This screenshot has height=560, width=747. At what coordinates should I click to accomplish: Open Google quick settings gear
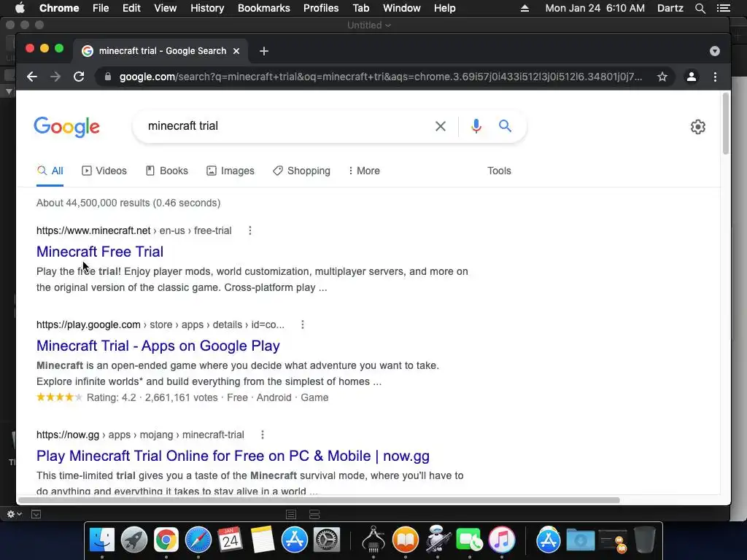pyautogui.click(x=698, y=127)
